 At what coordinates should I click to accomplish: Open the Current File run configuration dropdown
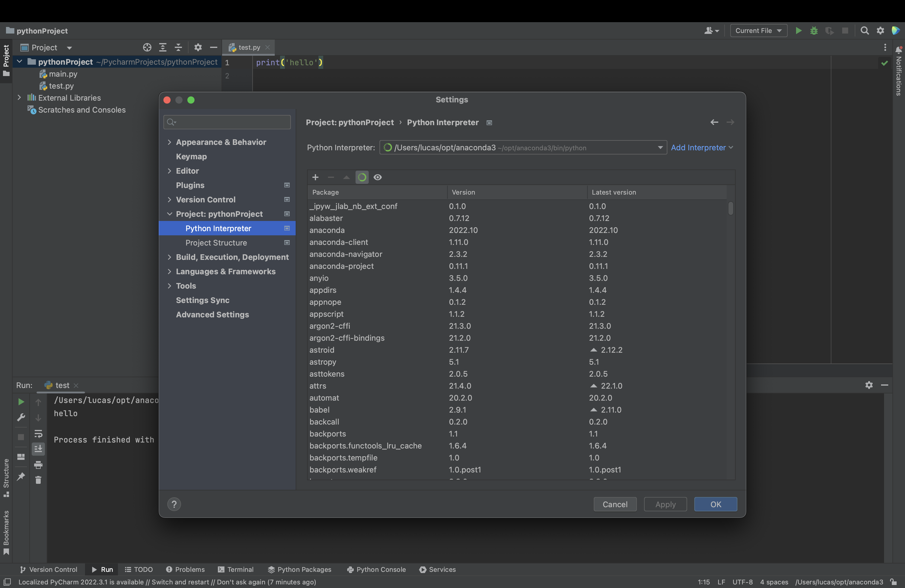(x=758, y=31)
